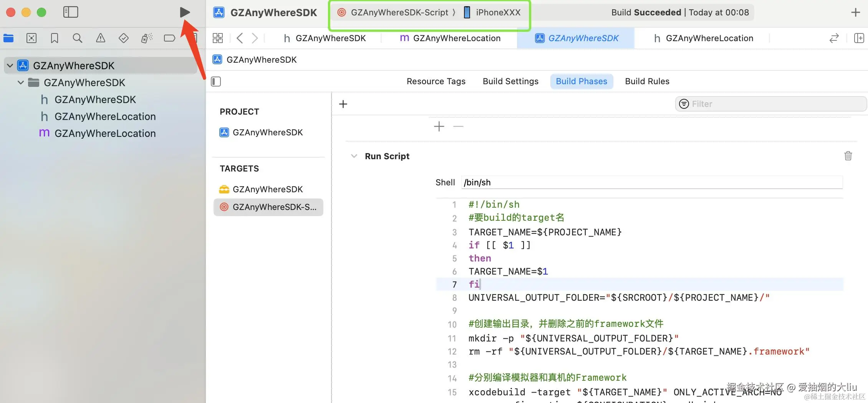
Task: Open the related items grid menu
Action: (218, 38)
